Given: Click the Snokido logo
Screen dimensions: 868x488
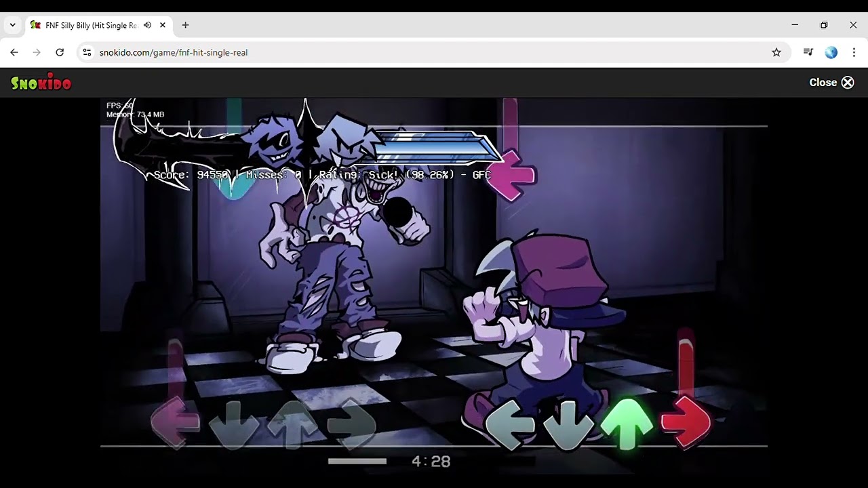Looking at the screenshot, I should (41, 83).
